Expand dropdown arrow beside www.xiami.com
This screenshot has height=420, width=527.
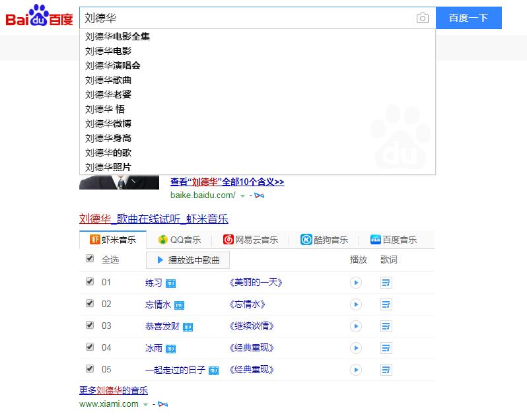145,405
